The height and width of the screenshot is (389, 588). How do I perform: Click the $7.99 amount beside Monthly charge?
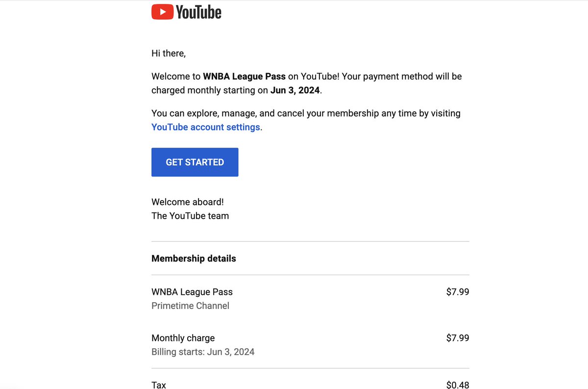458,338
